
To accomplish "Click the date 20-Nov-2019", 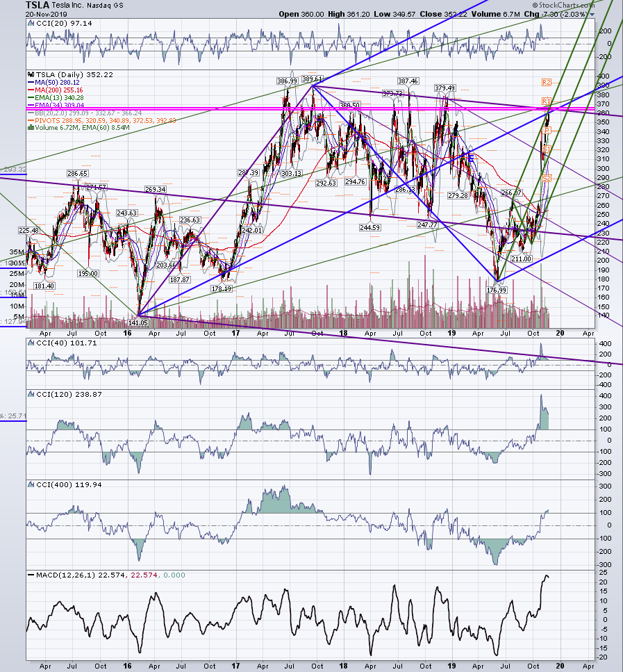I will coord(47,14).
